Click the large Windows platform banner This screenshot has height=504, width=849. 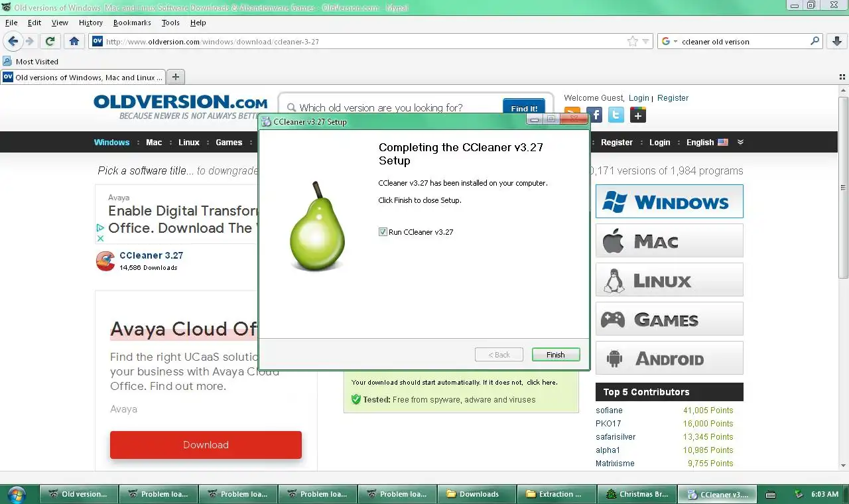[x=669, y=201]
